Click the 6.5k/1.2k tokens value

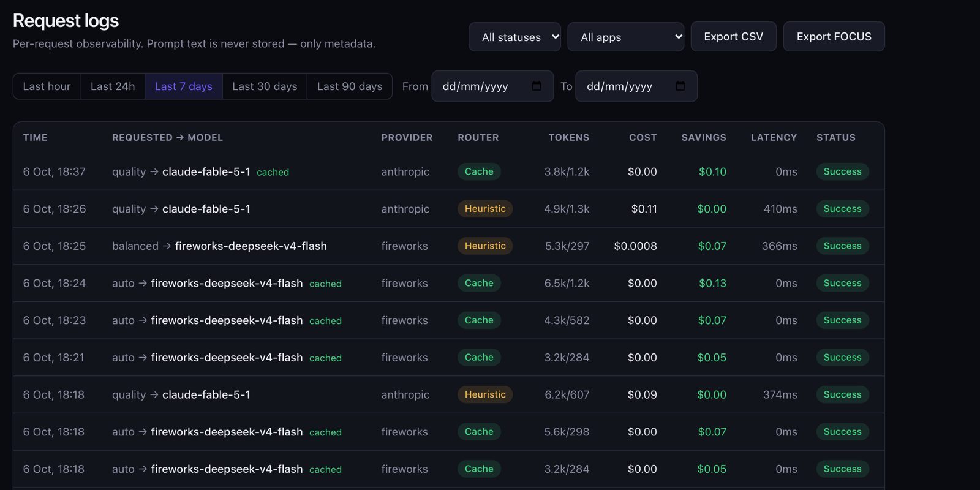point(567,284)
